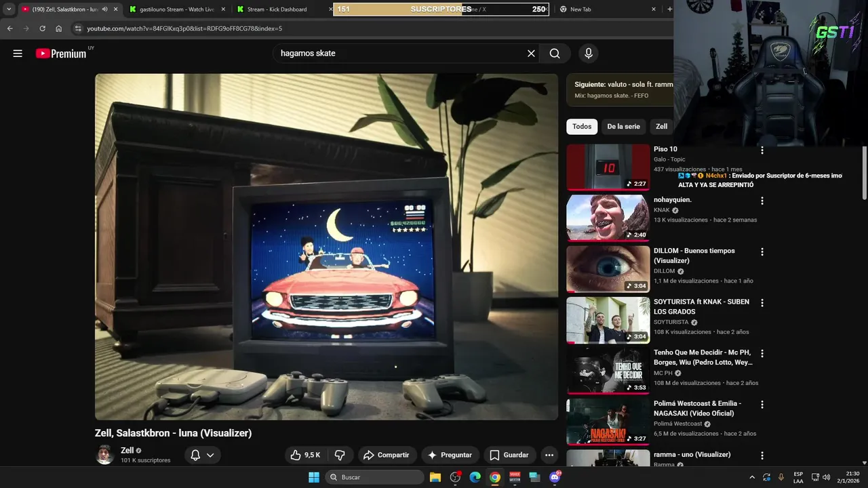Open Zell channel name link
The width and height of the screenshot is (868, 488).
127,450
